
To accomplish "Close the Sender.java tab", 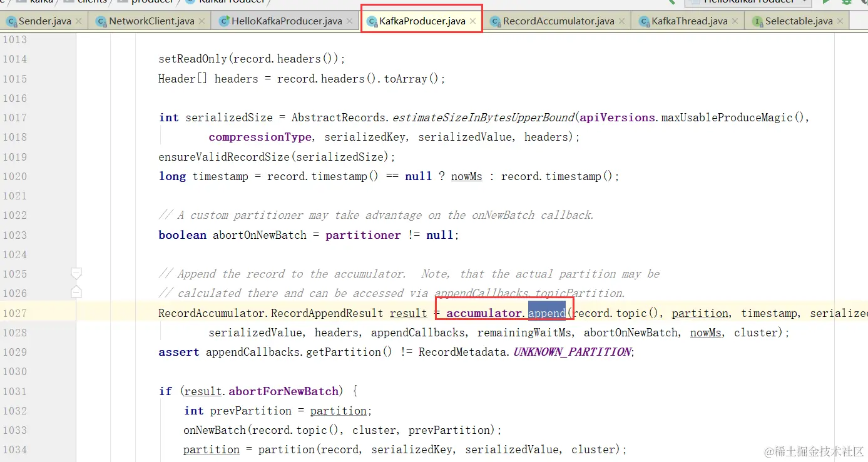I will [x=78, y=21].
